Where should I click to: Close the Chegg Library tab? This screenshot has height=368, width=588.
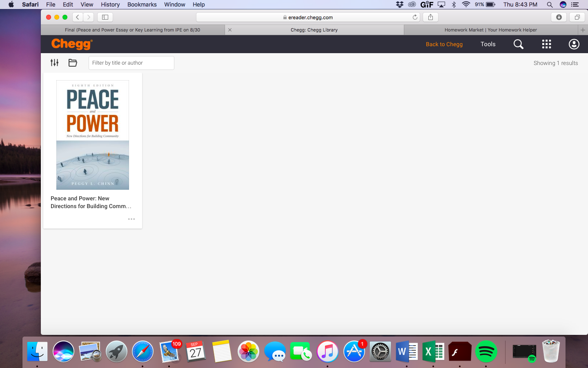pyautogui.click(x=230, y=30)
